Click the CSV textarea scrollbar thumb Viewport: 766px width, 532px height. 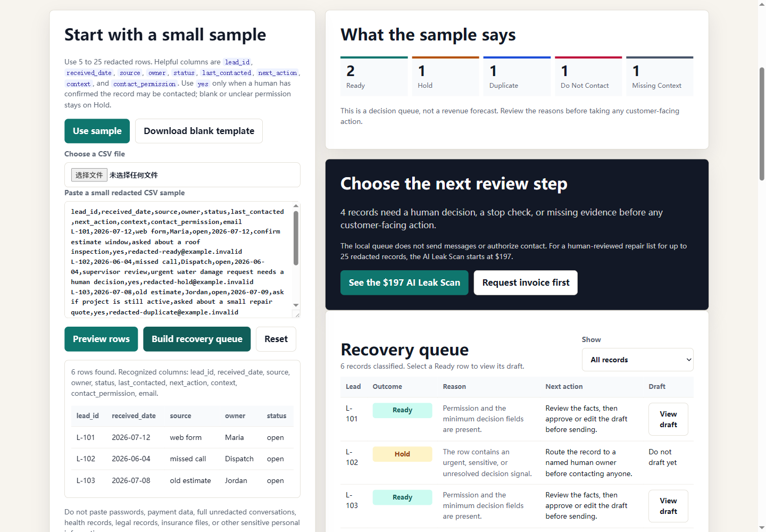(x=296, y=238)
